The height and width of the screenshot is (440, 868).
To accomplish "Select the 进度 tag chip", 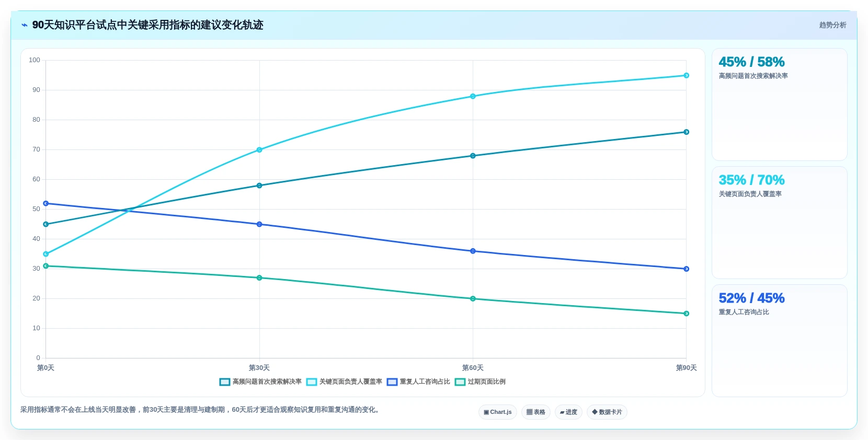I will click(x=568, y=412).
